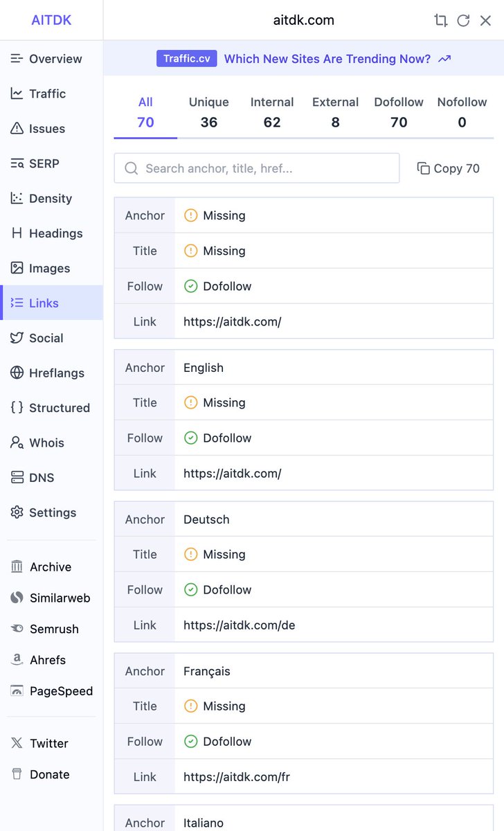
Task: Click the Traffic.cv badge
Action: click(187, 59)
